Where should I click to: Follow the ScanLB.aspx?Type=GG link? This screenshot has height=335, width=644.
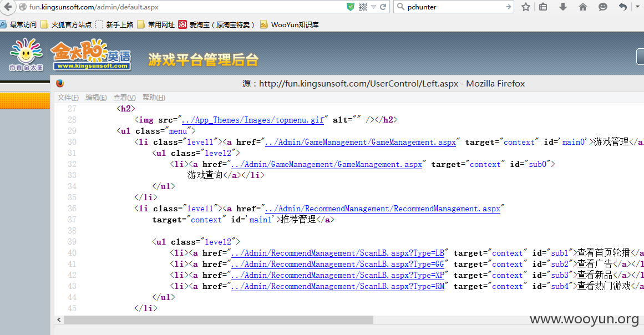(338, 264)
